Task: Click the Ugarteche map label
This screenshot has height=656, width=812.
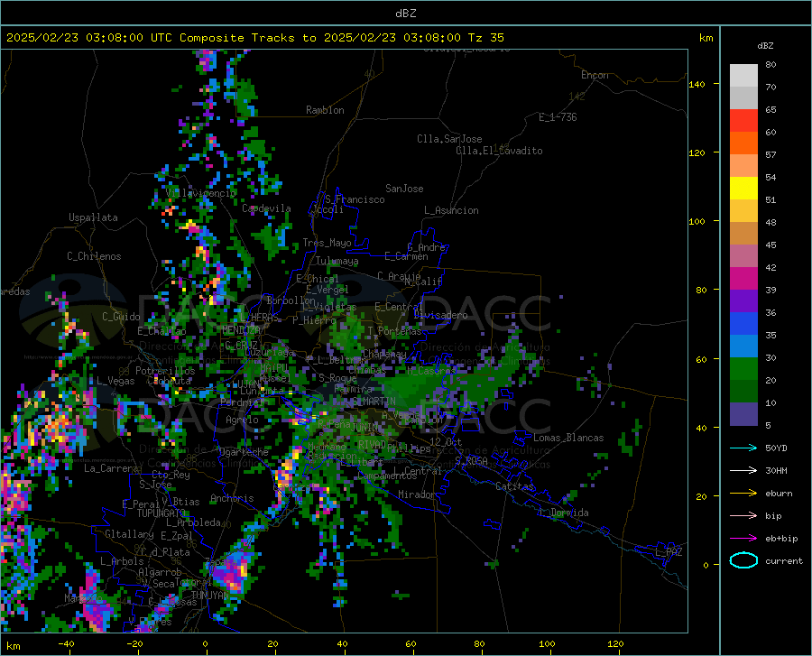Action: pyautogui.click(x=244, y=452)
